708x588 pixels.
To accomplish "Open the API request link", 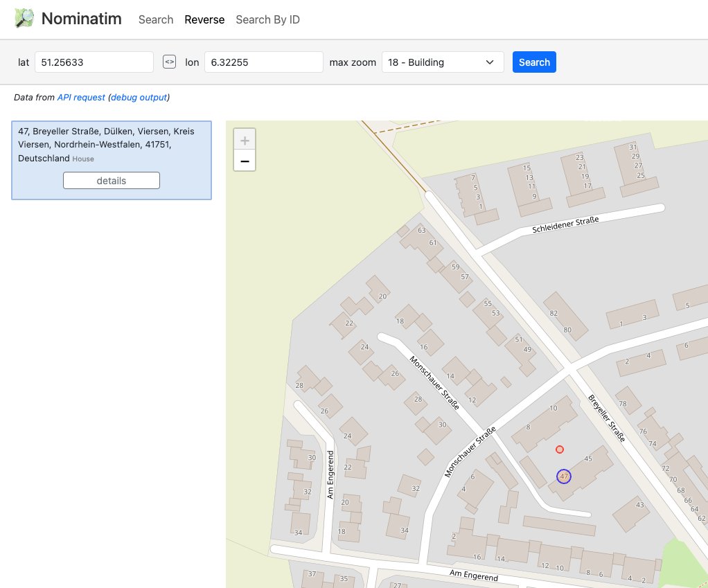I will 81,97.
